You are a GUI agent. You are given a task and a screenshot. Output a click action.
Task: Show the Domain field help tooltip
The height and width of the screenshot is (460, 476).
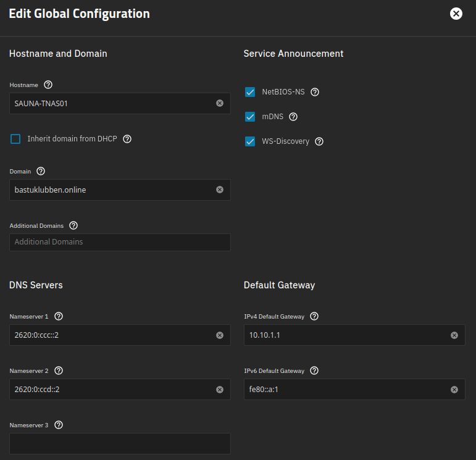41,171
